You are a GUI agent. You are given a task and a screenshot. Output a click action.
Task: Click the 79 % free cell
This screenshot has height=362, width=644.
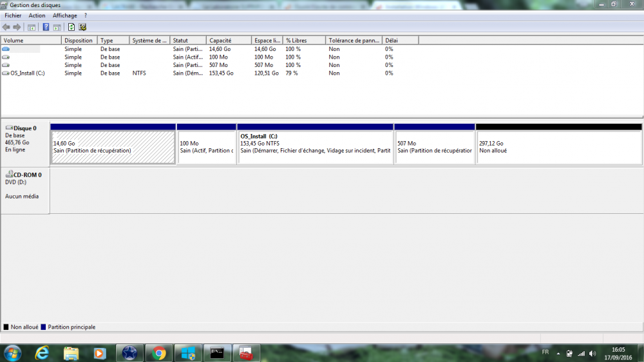click(x=292, y=73)
